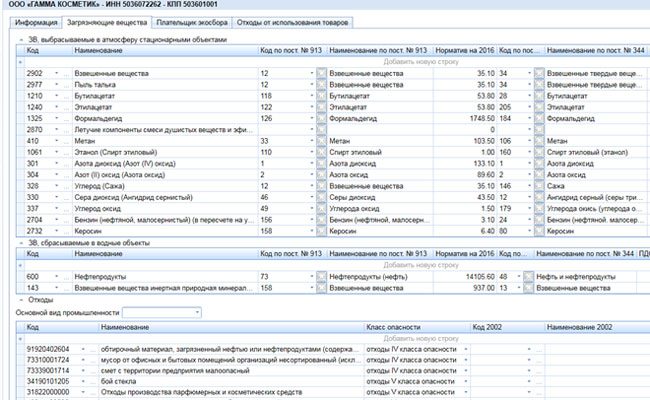Click the no. 344 code clear icon in Формальдегид row 1325

(539, 119)
